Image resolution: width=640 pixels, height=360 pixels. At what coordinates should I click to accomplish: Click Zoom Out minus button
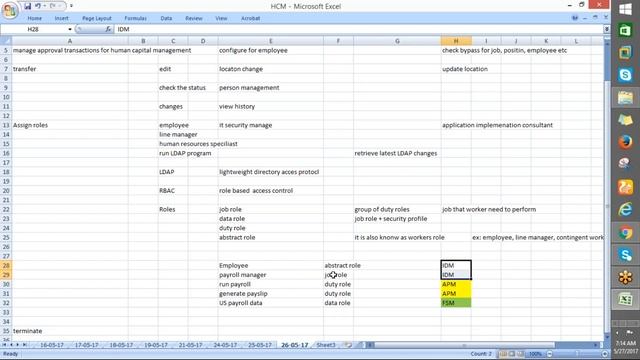(x=550, y=354)
